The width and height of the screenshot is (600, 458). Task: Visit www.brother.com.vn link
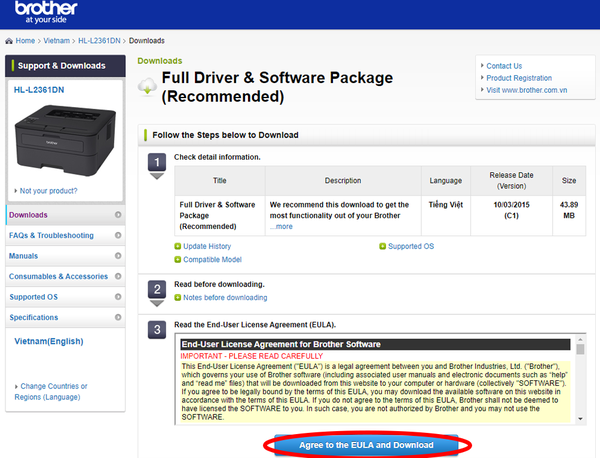pos(527,90)
